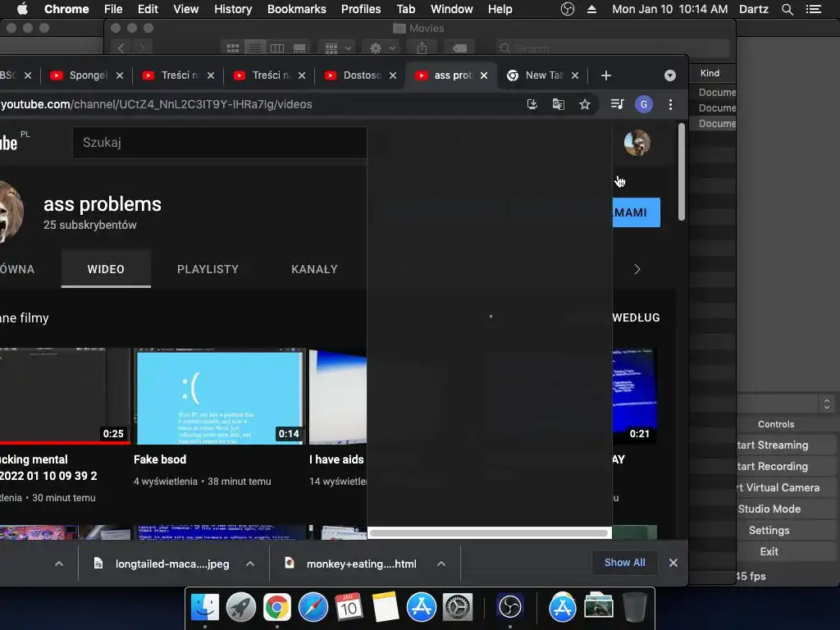Close the 'ass prob' YouTube tab
Viewport: 840px width, 630px height.
[484, 75]
